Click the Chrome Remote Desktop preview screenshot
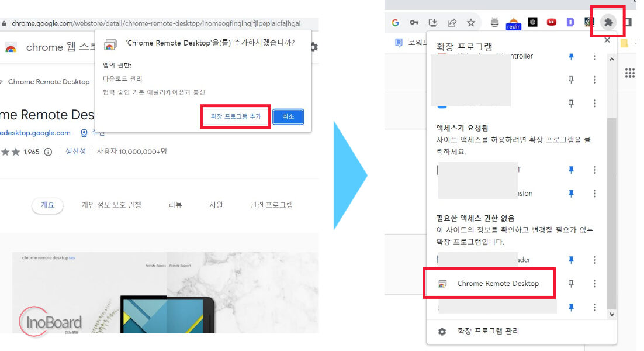 click(x=165, y=292)
